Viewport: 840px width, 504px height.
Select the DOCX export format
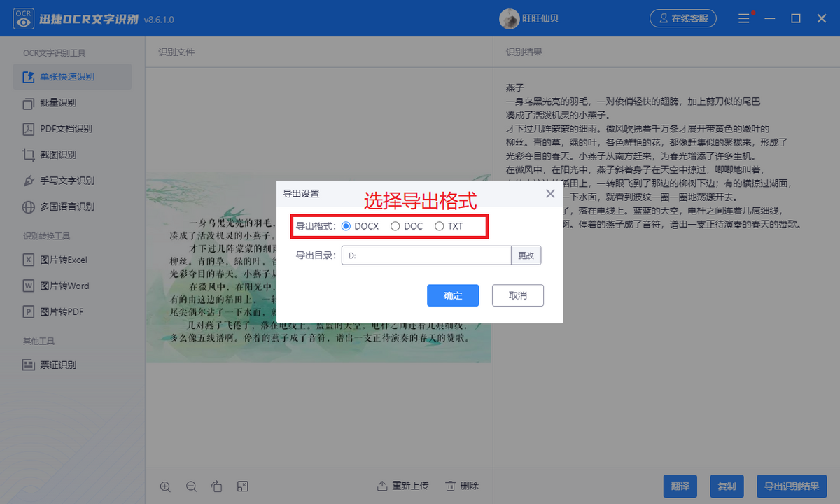(x=348, y=225)
